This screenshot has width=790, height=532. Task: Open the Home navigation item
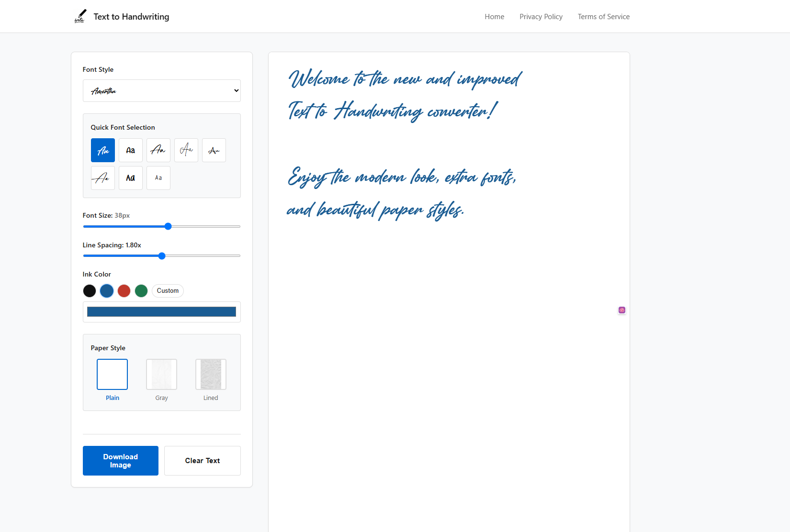[x=494, y=16]
